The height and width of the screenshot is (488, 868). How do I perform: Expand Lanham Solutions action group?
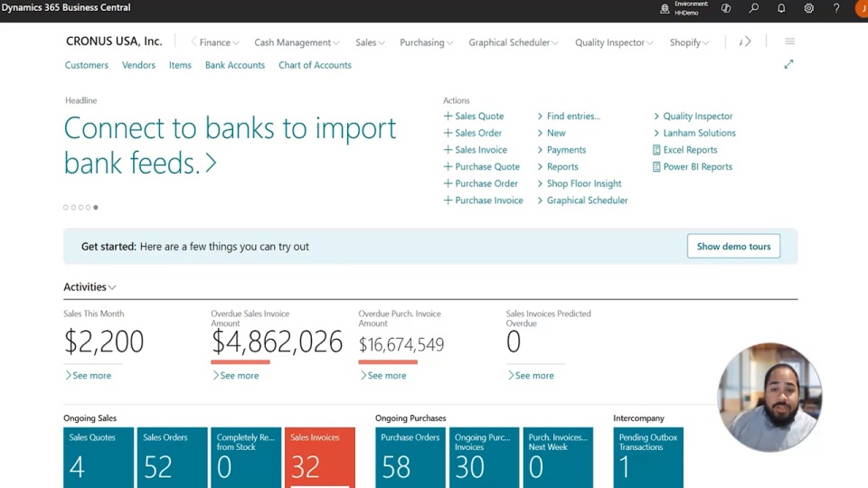pyautogui.click(x=694, y=133)
